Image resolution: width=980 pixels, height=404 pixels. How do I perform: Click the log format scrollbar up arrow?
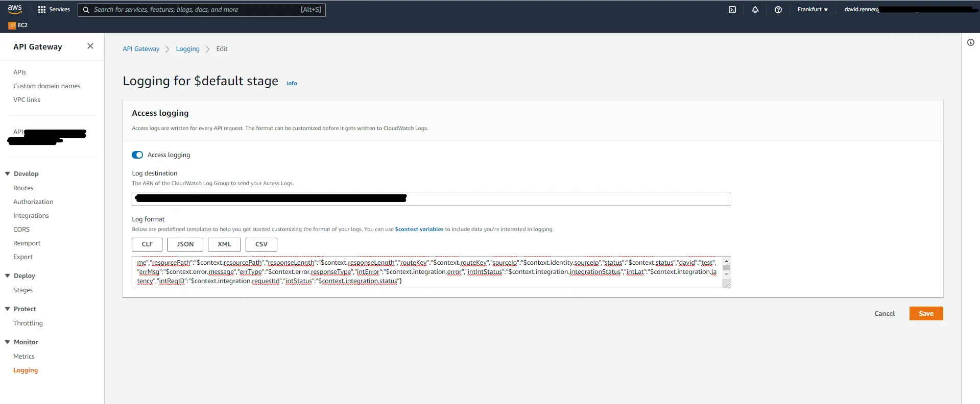click(727, 261)
